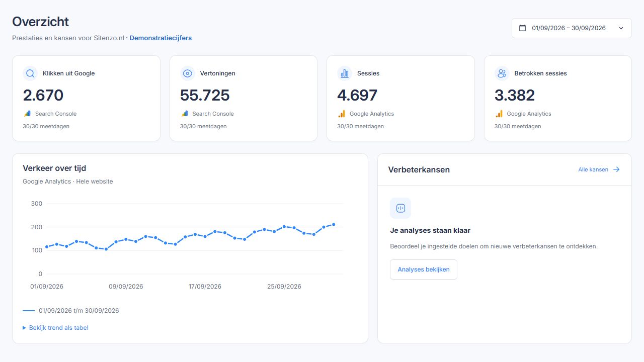Select the 55.725 impressions value
Screen dimensions: 644x362
[205, 95]
